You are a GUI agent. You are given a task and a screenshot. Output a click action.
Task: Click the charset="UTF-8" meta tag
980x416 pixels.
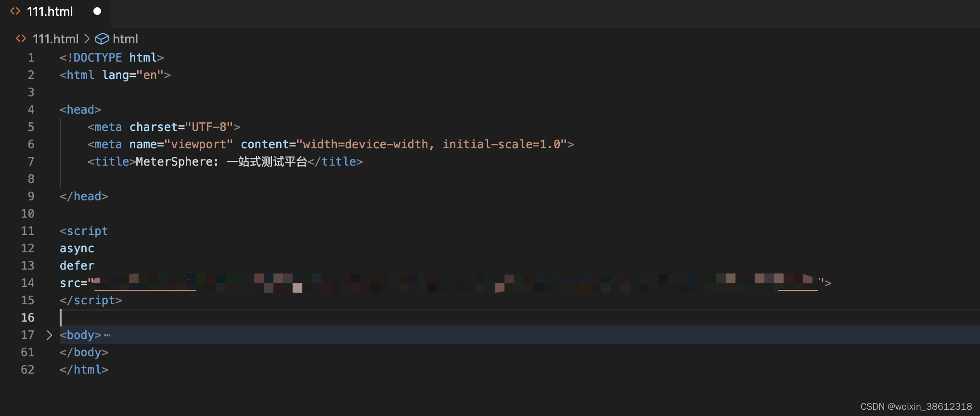pos(164,127)
